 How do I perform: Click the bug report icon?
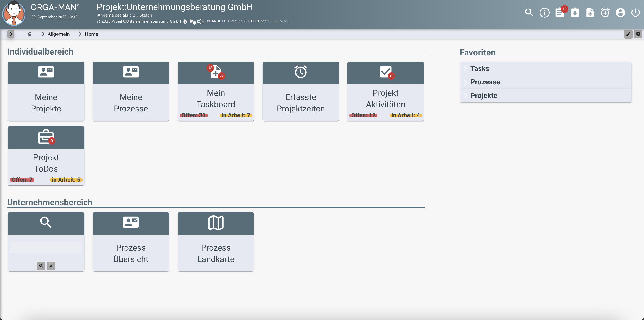[x=185, y=21]
